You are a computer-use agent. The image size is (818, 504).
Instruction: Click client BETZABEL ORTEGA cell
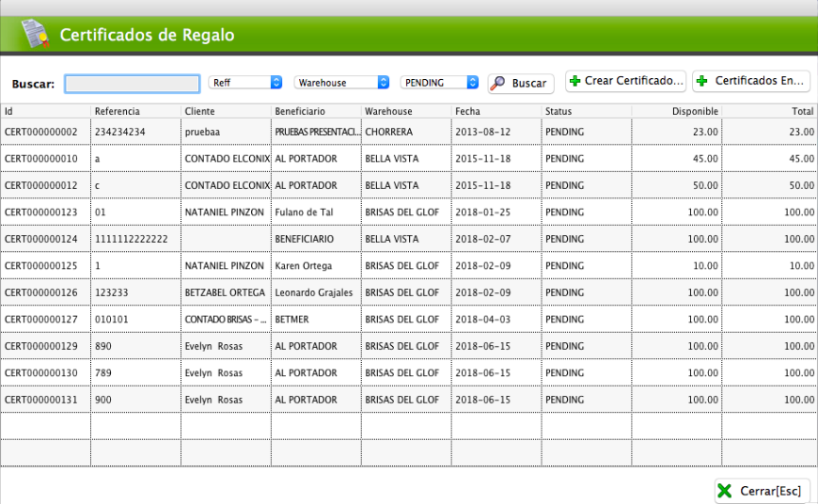pos(226,292)
